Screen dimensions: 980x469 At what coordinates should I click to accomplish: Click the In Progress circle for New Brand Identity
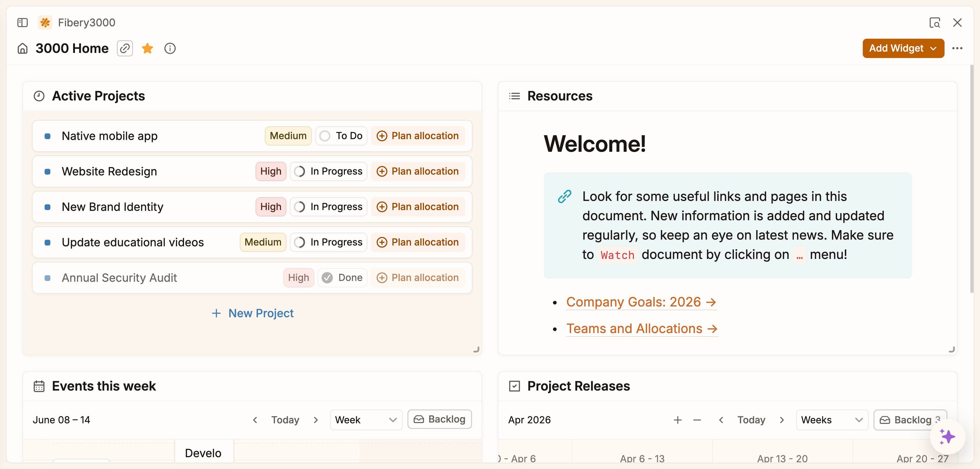300,207
